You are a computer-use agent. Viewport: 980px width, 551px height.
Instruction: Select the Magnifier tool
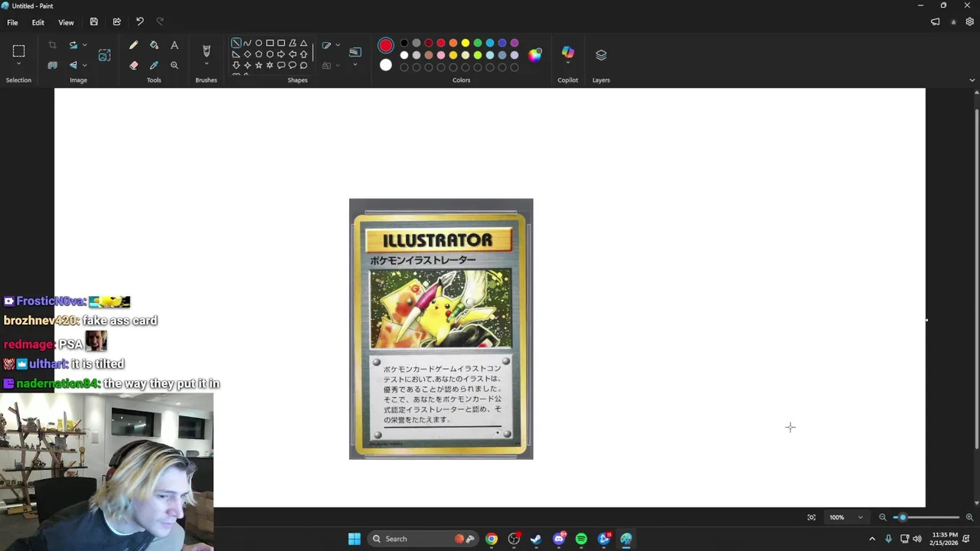click(x=175, y=65)
